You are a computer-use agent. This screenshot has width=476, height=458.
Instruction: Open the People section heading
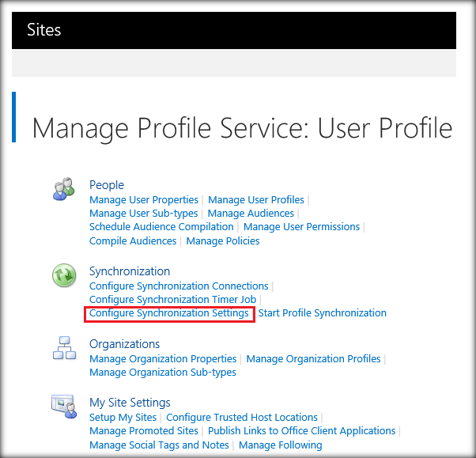click(x=107, y=185)
